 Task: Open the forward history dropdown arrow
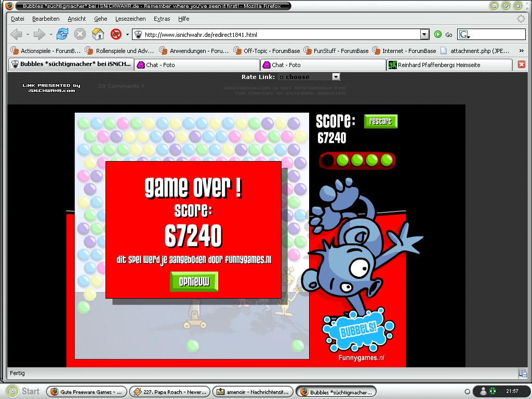pyautogui.click(x=50, y=34)
